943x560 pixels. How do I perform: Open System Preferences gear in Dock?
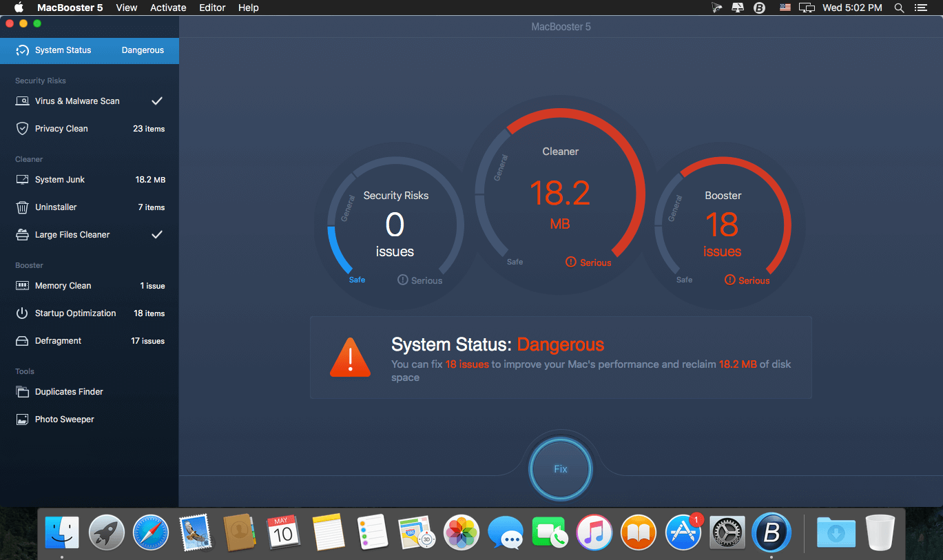click(727, 532)
